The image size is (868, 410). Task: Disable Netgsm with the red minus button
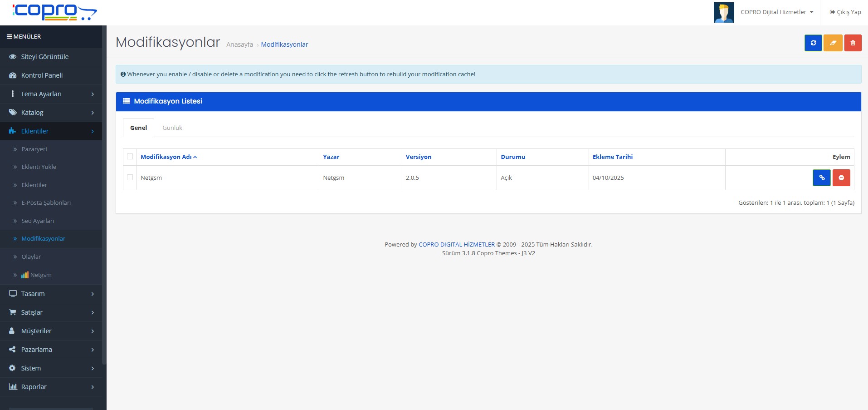841,178
